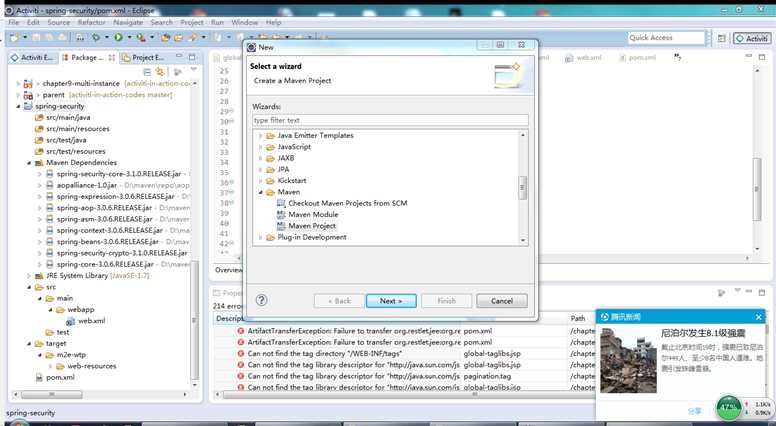This screenshot has height=426, width=776.
Task: Close the Tencent news popup
Action: pos(759,317)
